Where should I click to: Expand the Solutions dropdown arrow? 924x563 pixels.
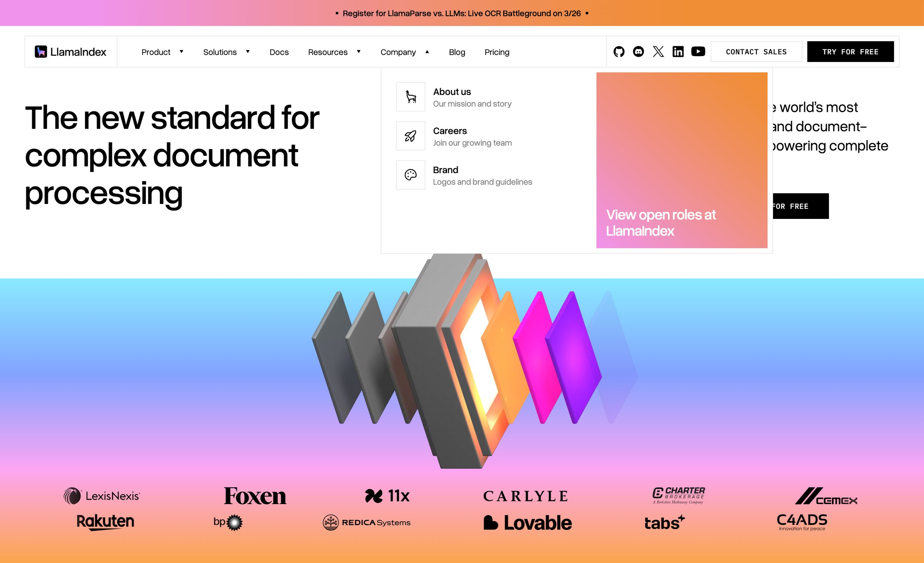point(248,52)
